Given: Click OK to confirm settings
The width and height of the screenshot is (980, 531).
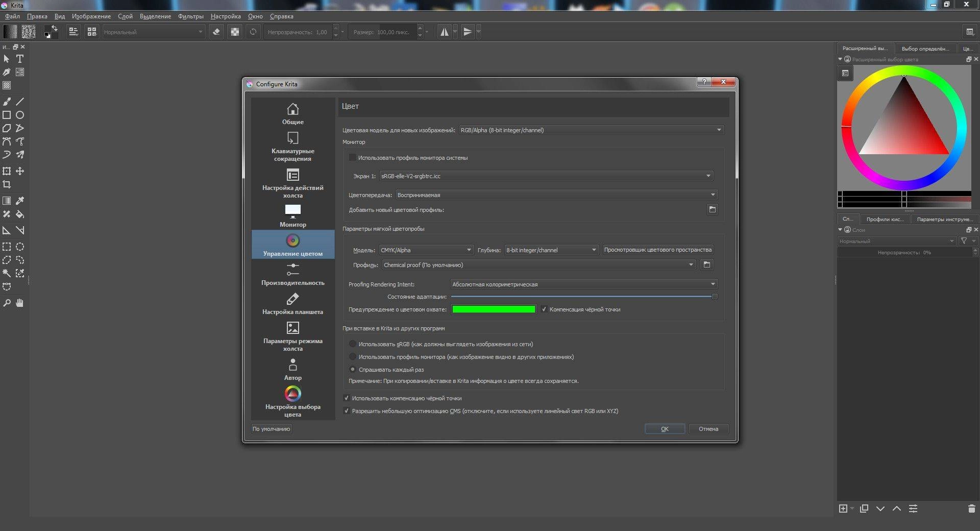Looking at the screenshot, I should tap(665, 429).
